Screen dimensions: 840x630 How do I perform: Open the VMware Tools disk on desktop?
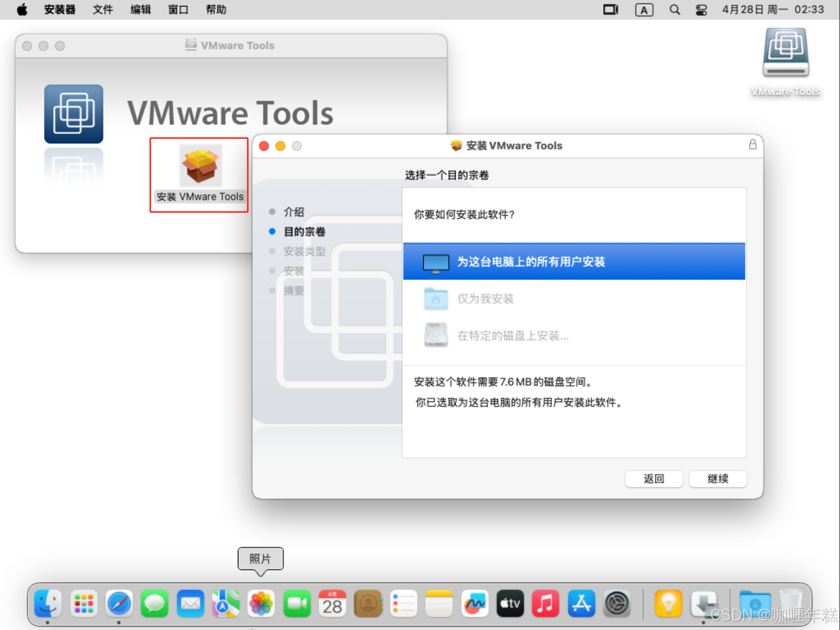click(786, 53)
